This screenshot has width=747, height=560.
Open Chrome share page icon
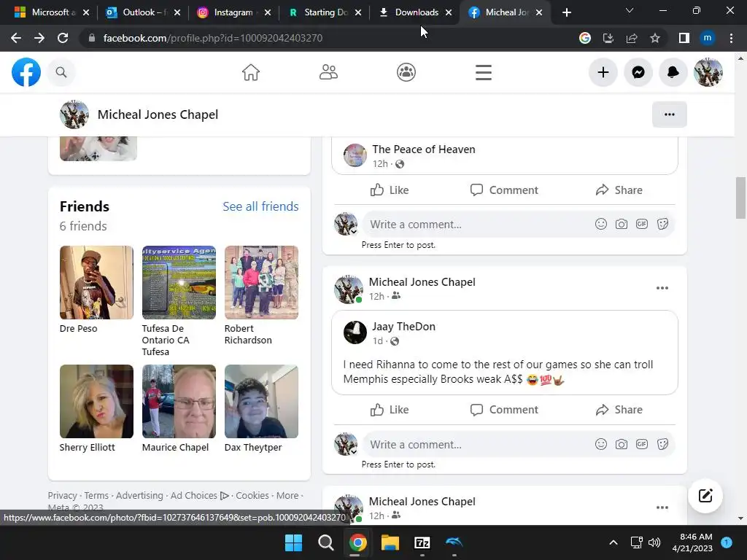click(632, 38)
